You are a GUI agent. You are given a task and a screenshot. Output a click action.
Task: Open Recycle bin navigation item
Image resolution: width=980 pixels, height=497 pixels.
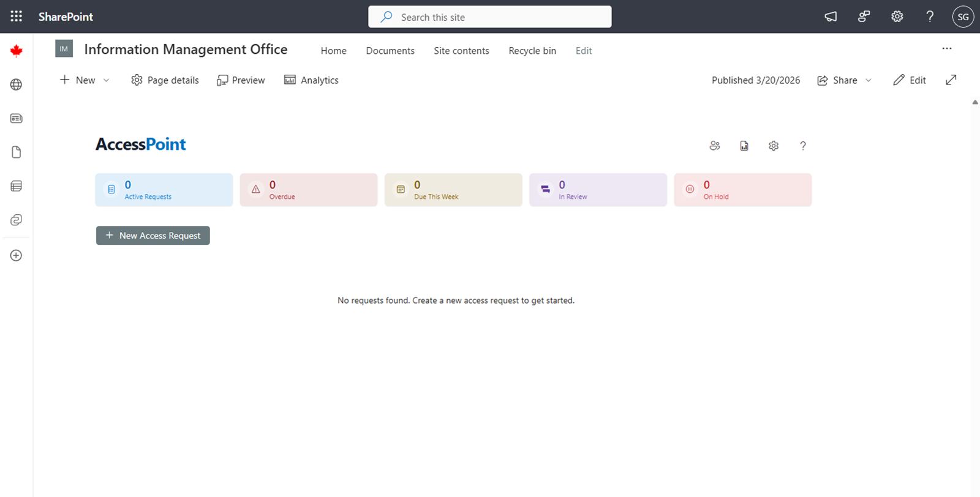pos(532,51)
